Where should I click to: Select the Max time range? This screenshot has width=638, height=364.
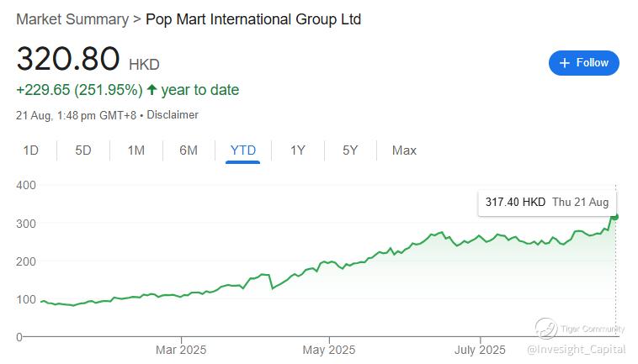click(x=404, y=150)
